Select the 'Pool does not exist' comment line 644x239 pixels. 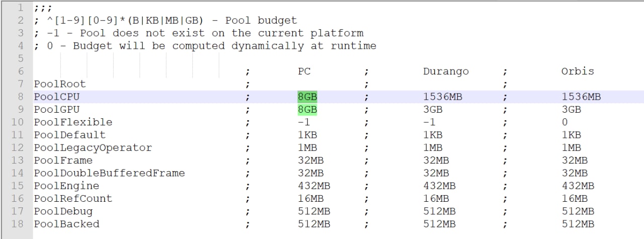coord(198,33)
